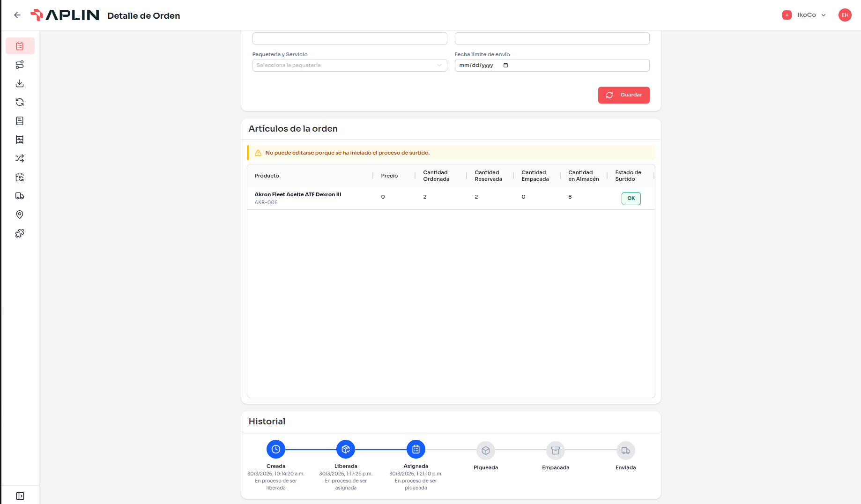Viewport: 861px width, 504px height.
Task: Select Akron Fleet Aceite ATF Dexron III
Action: (x=298, y=194)
